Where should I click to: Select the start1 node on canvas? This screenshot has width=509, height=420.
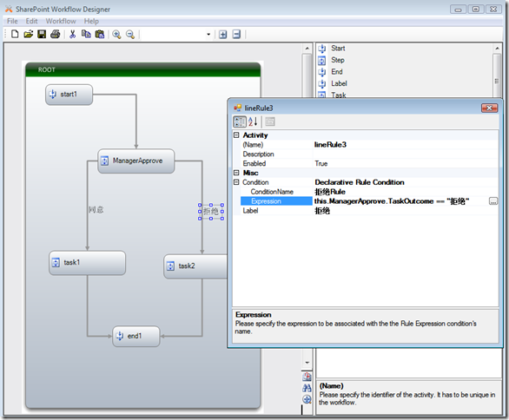pyautogui.click(x=69, y=95)
